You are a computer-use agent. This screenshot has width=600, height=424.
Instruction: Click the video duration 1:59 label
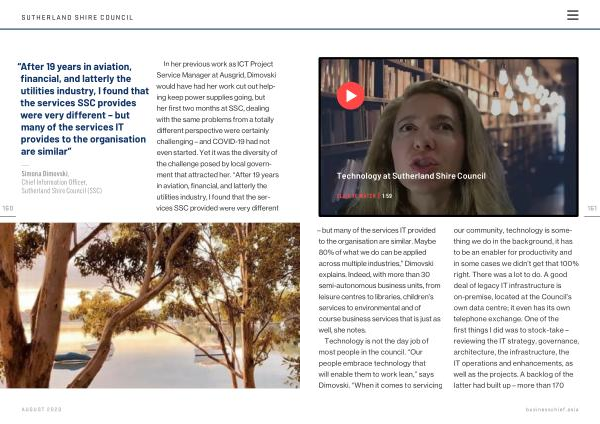(x=387, y=196)
